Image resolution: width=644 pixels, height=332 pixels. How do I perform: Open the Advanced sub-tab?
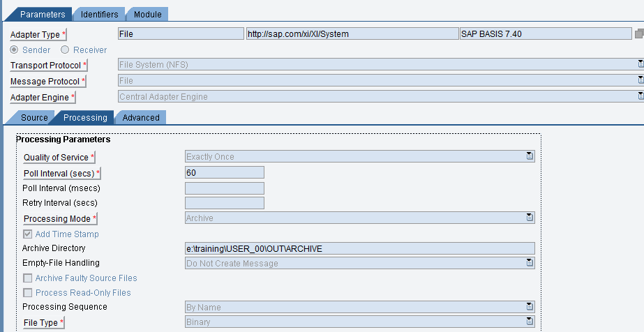click(140, 117)
